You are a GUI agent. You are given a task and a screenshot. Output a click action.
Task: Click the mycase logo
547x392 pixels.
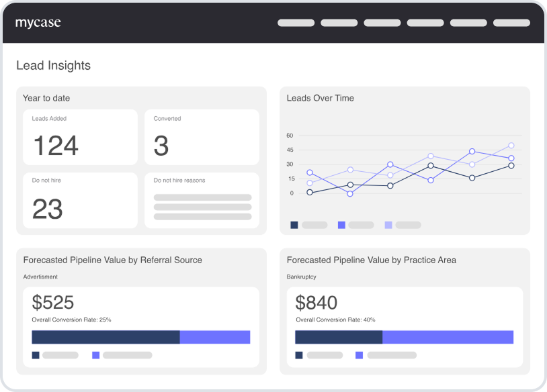(x=37, y=21)
